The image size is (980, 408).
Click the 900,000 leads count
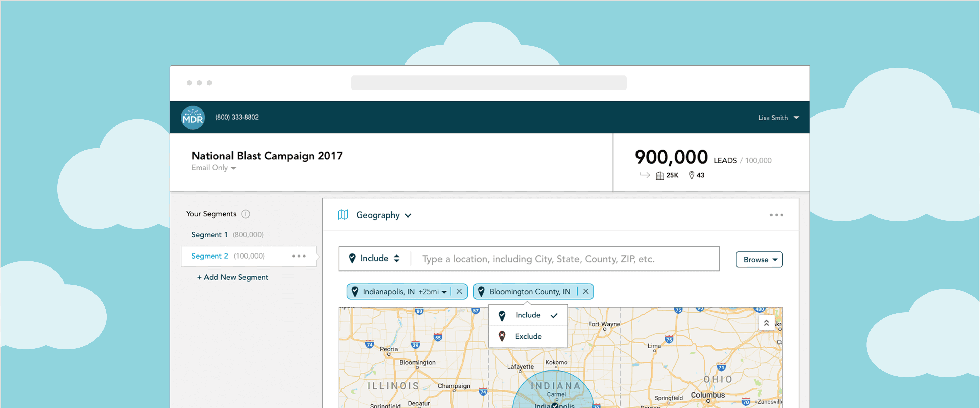point(671,157)
